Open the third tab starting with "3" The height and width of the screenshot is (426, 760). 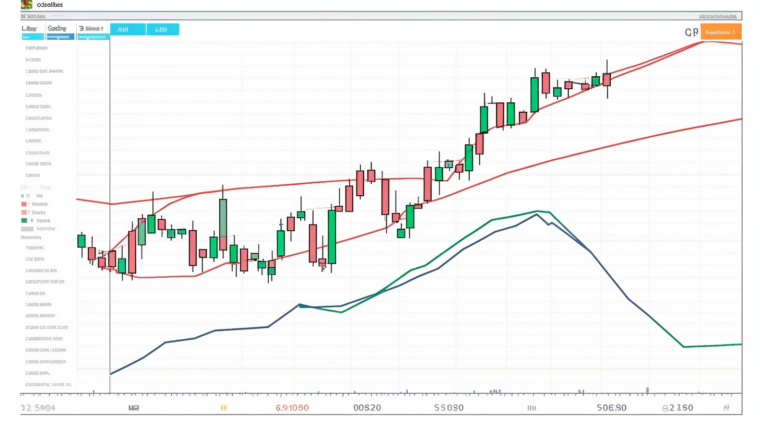93,30
